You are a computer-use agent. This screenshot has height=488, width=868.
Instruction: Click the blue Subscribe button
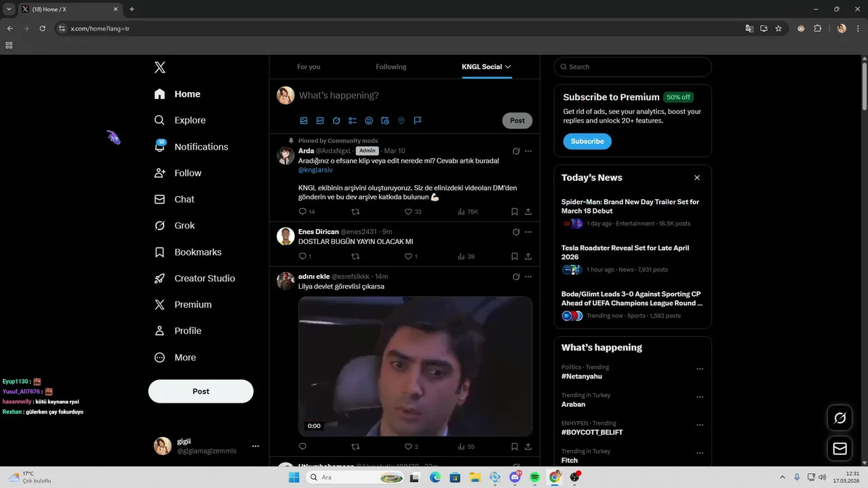point(587,141)
